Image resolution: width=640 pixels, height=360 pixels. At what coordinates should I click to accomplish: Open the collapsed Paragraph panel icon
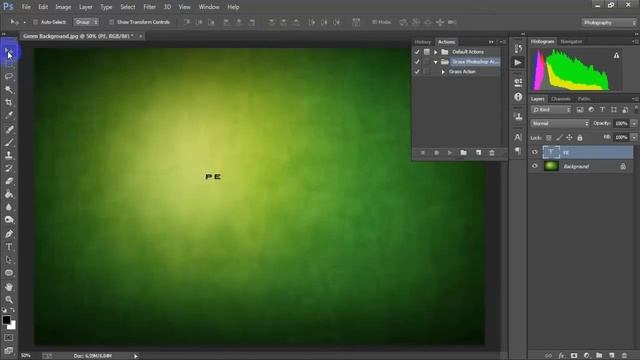tap(518, 151)
